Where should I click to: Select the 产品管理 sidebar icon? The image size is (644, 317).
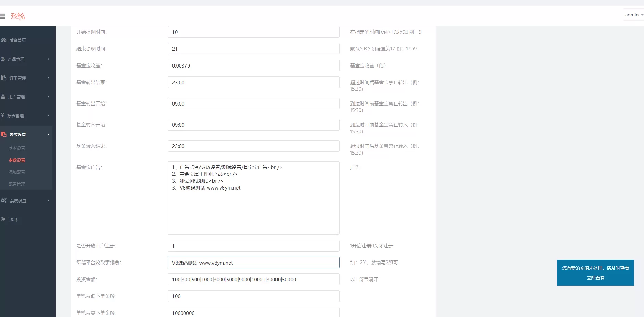point(3,59)
